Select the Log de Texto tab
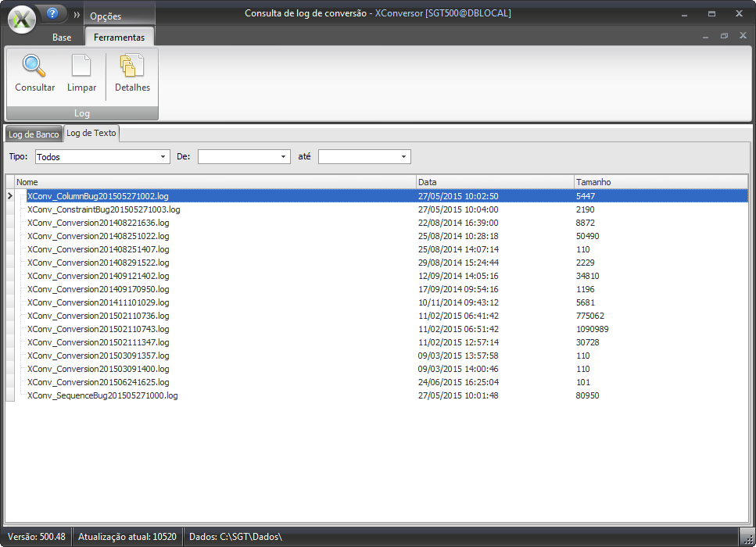Screen dimensions: 756x547 (x=91, y=133)
